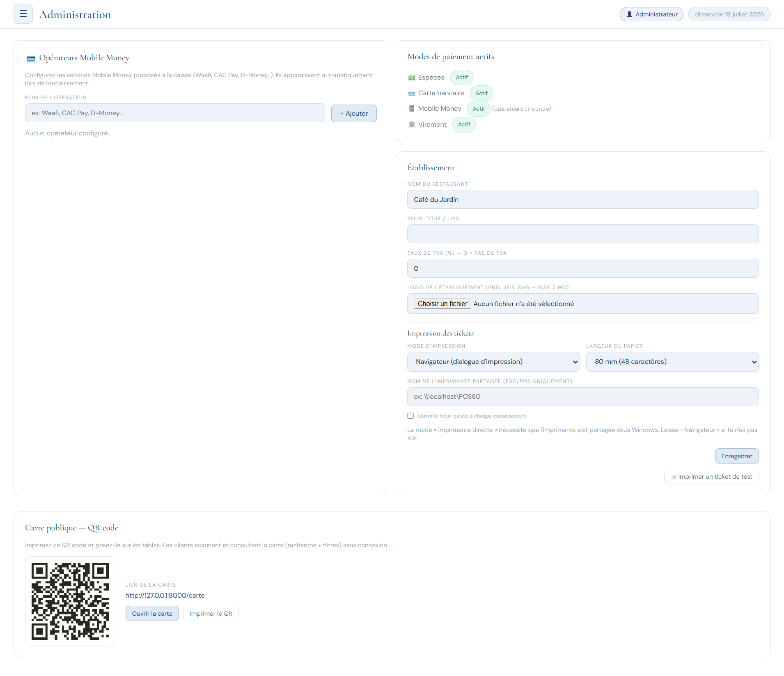Click the Administrateur user icon badge
The image size is (784, 676).
[x=651, y=14]
